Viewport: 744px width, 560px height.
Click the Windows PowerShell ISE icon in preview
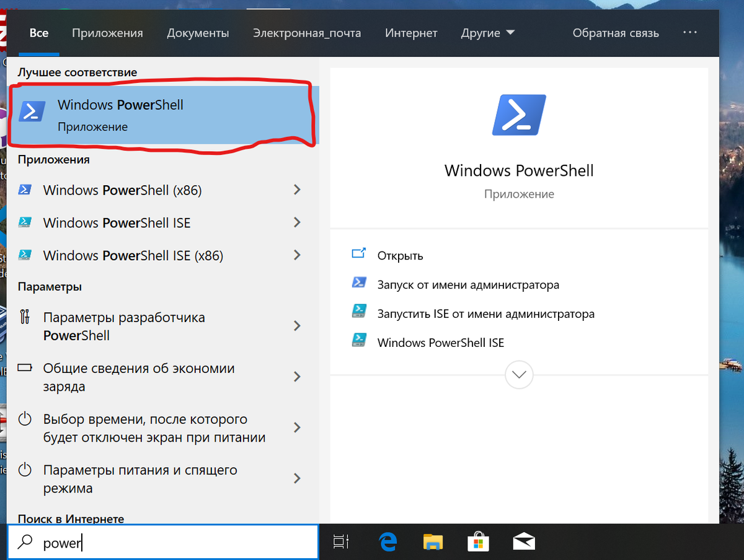(x=359, y=339)
